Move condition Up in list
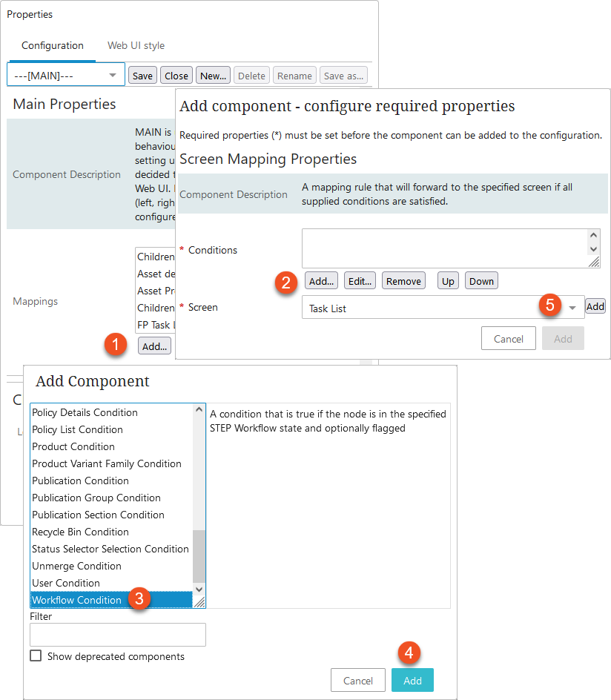 448,281
